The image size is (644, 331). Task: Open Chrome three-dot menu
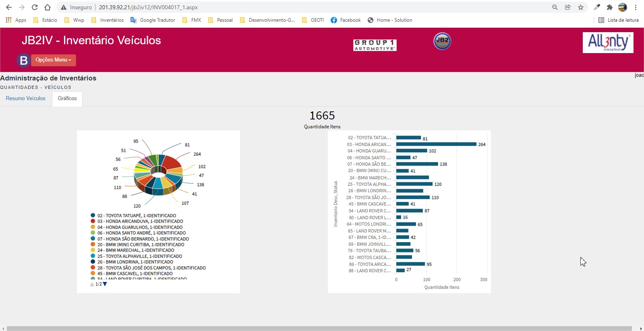tap(636, 7)
